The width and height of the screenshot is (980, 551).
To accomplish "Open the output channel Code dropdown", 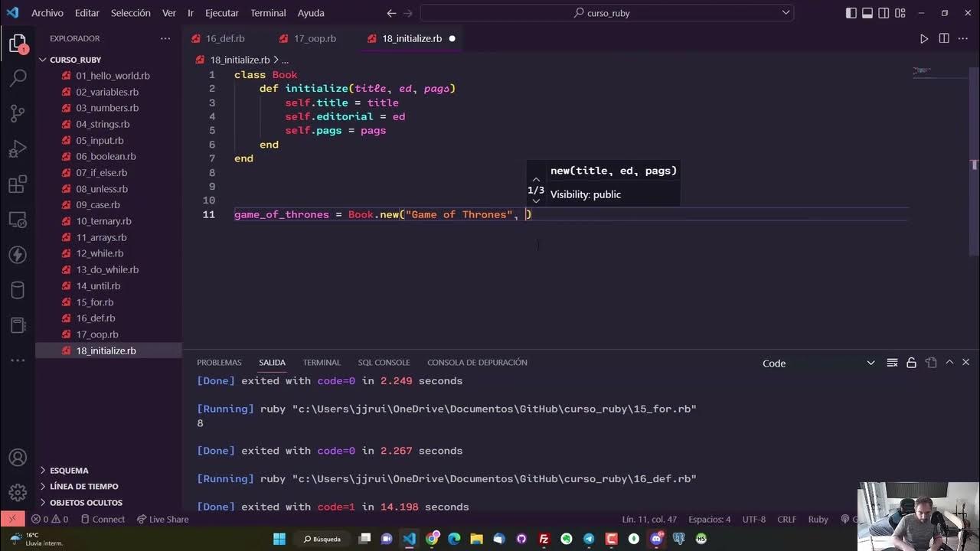I will point(818,363).
